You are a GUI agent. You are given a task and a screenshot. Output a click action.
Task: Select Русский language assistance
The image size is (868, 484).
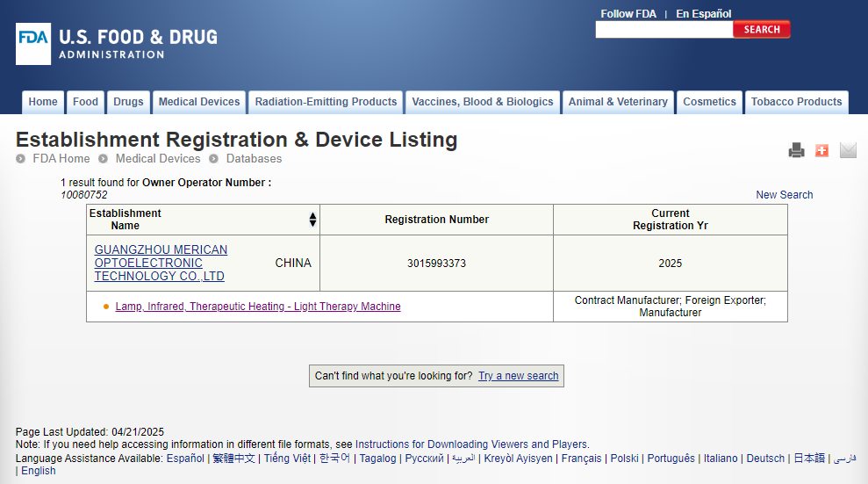tap(425, 459)
